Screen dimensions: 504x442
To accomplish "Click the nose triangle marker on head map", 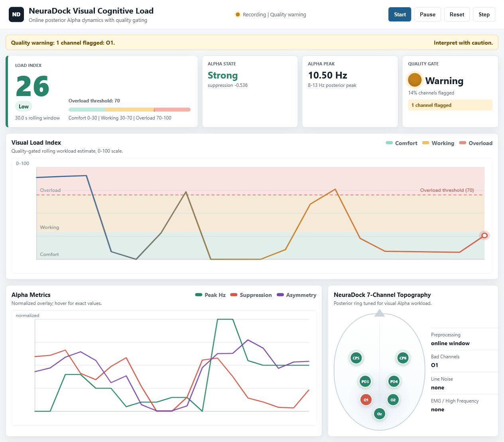I will coord(380,313).
